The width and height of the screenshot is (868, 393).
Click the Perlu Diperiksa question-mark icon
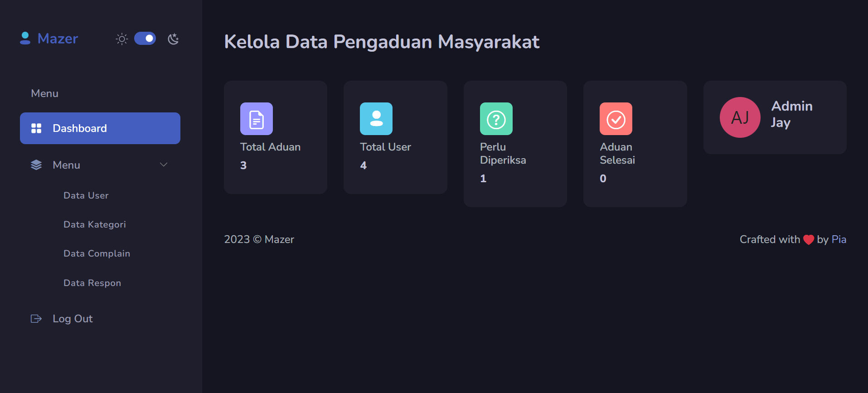click(496, 119)
